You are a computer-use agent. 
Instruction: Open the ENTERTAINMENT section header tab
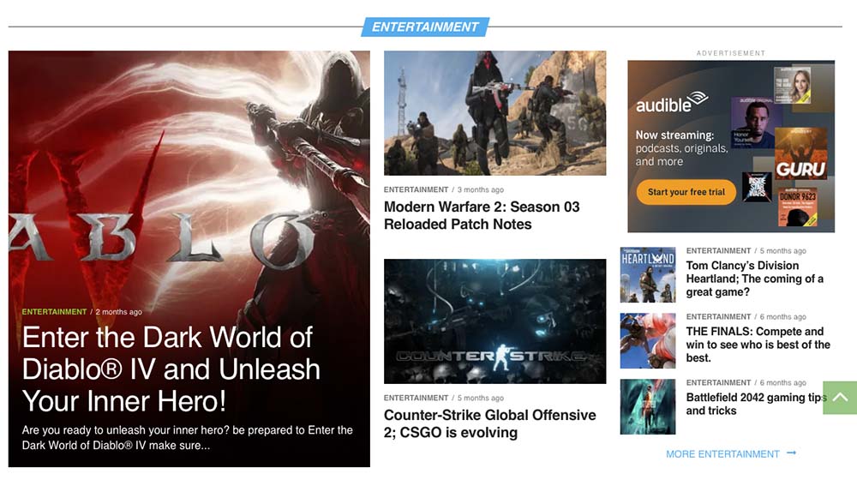[x=425, y=27]
